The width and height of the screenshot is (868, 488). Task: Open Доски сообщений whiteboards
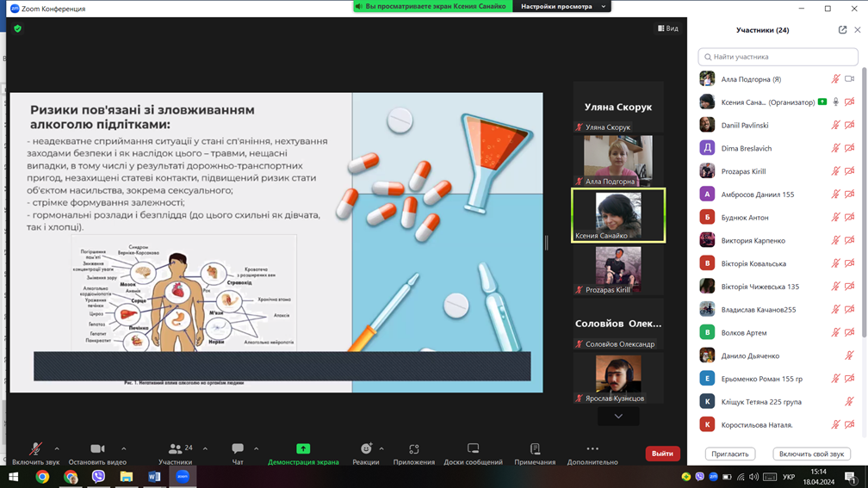pyautogui.click(x=473, y=453)
